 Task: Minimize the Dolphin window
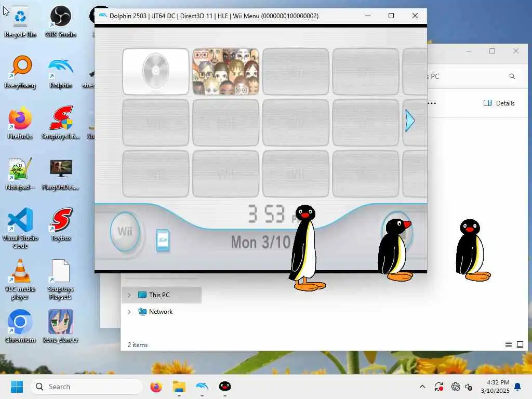367,16
